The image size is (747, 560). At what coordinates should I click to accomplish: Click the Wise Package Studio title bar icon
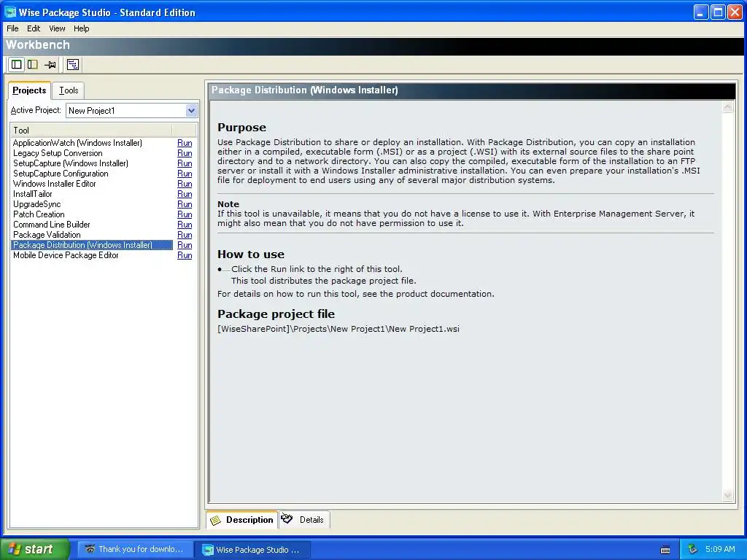coord(10,12)
